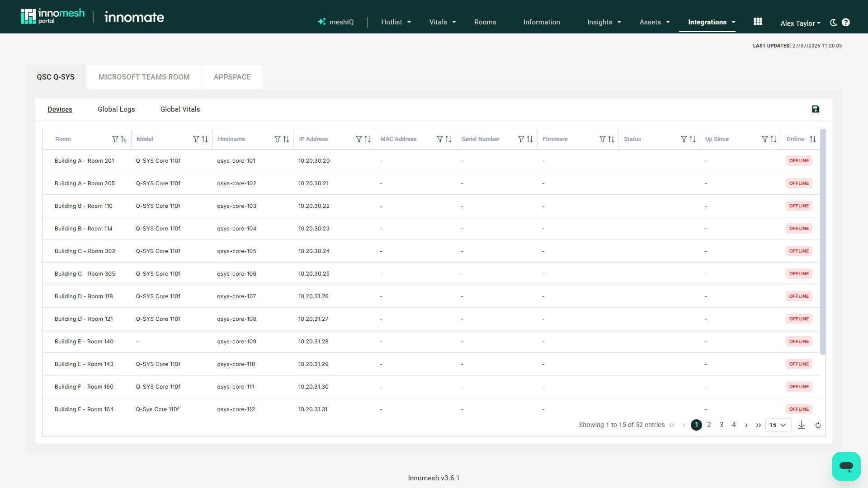The height and width of the screenshot is (488, 868).
Task: Expand the Integrations dropdown menu
Action: (712, 22)
